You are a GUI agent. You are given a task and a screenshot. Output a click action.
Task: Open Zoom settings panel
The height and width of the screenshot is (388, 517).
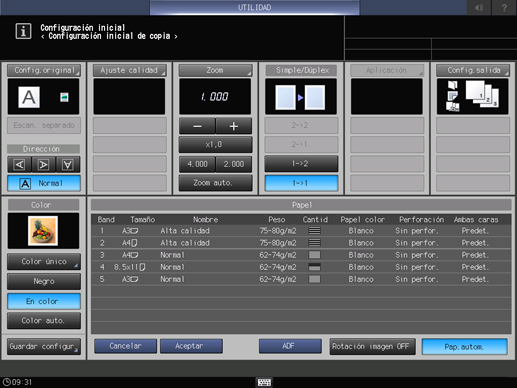[215, 70]
